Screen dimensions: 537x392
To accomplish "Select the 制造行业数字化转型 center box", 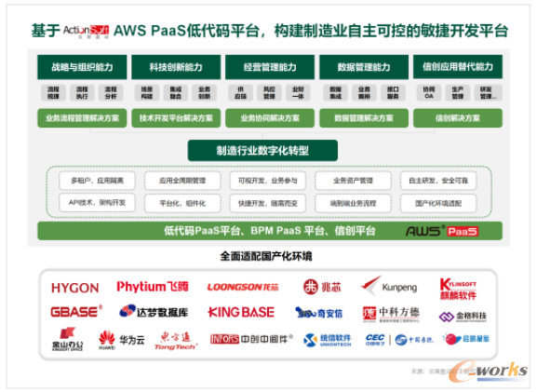I will 262,151.
